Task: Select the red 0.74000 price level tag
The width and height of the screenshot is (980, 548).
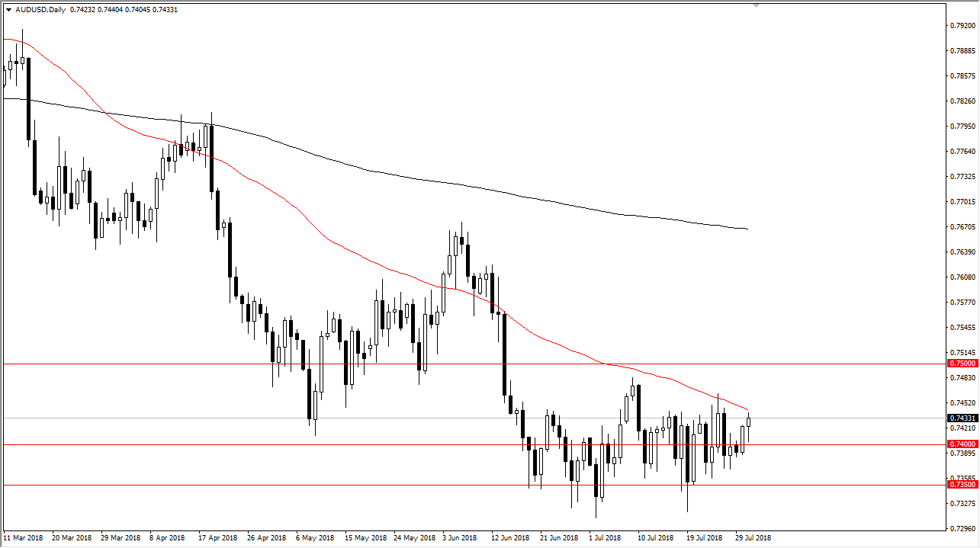Action: (x=962, y=445)
